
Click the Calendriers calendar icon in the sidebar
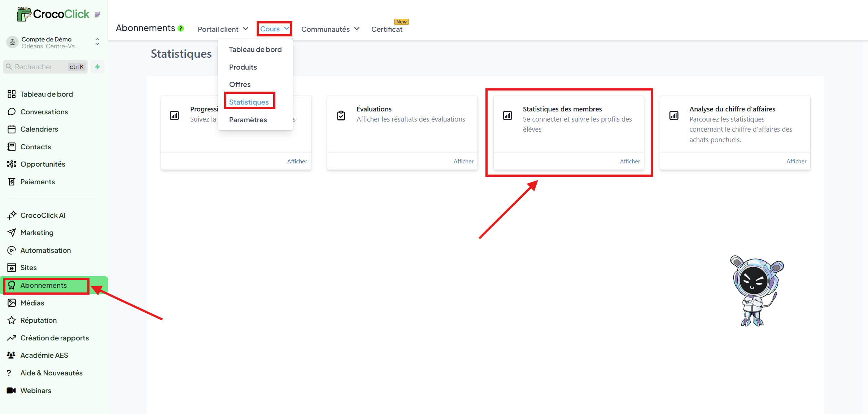[12, 129]
